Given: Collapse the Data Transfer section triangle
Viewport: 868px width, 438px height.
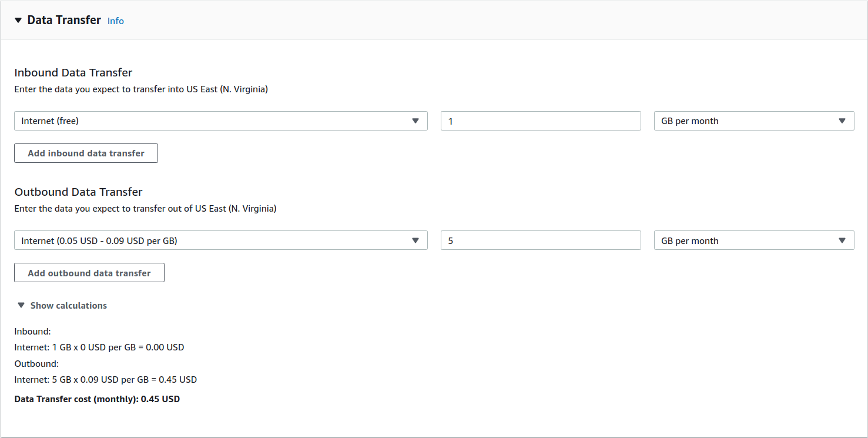Looking at the screenshot, I should [18, 20].
